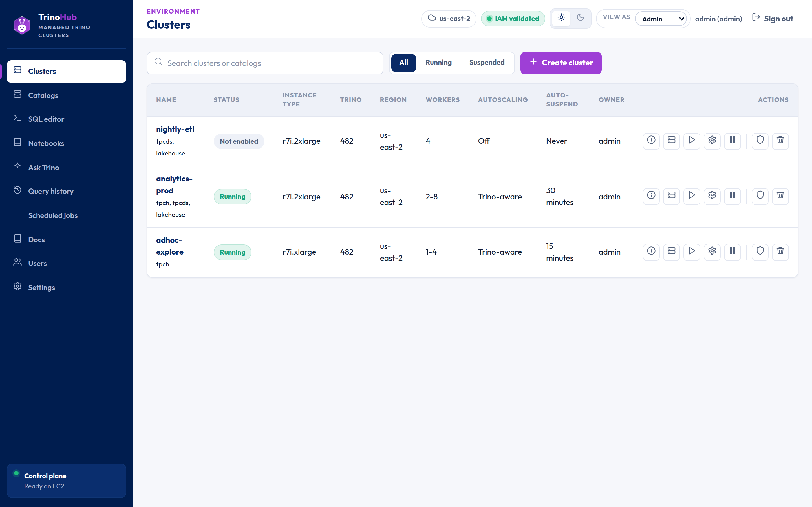Image resolution: width=812 pixels, height=507 pixels.
Task: Show only Running clusters filter
Action: [438, 63]
